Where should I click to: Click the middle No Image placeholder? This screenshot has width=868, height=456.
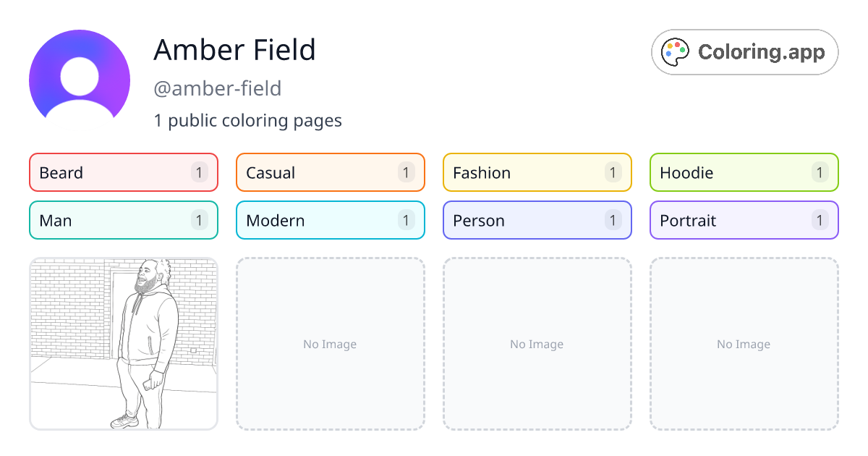click(x=537, y=344)
